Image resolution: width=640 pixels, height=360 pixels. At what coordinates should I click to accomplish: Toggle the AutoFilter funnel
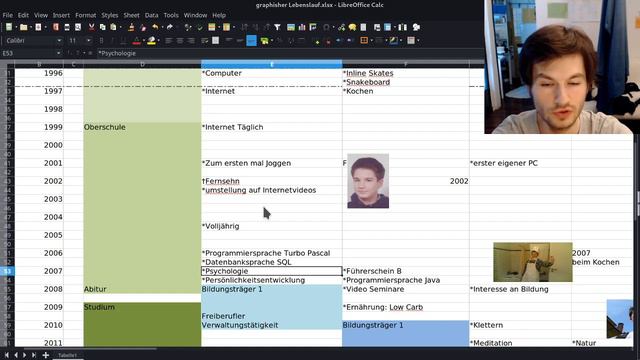(278, 27)
